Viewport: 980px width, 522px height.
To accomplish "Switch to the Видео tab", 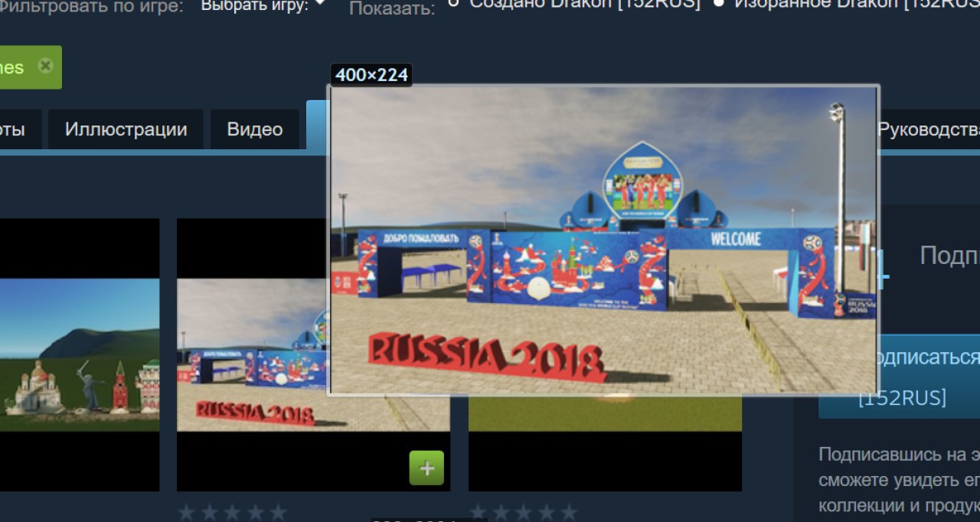I will (255, 129).
